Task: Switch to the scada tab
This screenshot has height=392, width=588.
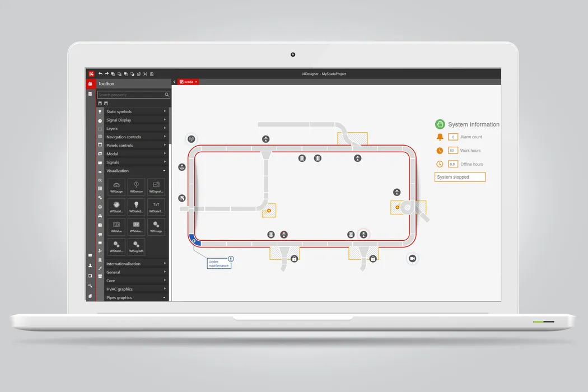Action: (186, 82)
